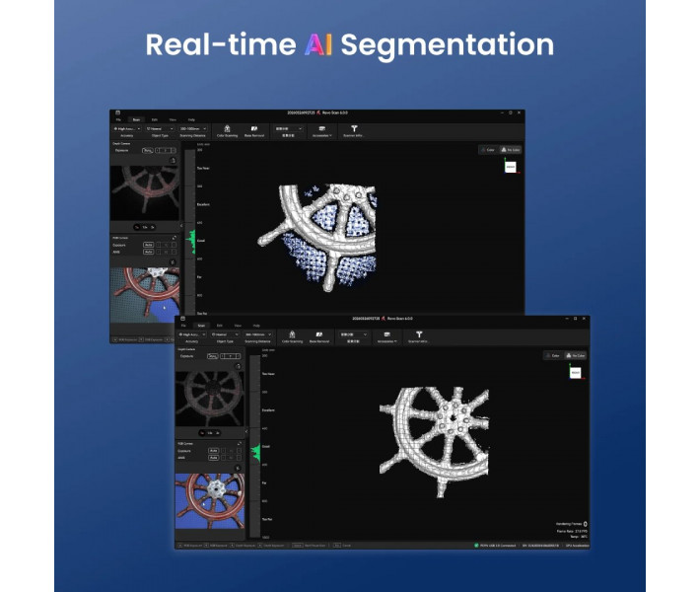The image size is (700, 592).
Task: Open Scanner Info in front window
Action: tap(419, 334)
